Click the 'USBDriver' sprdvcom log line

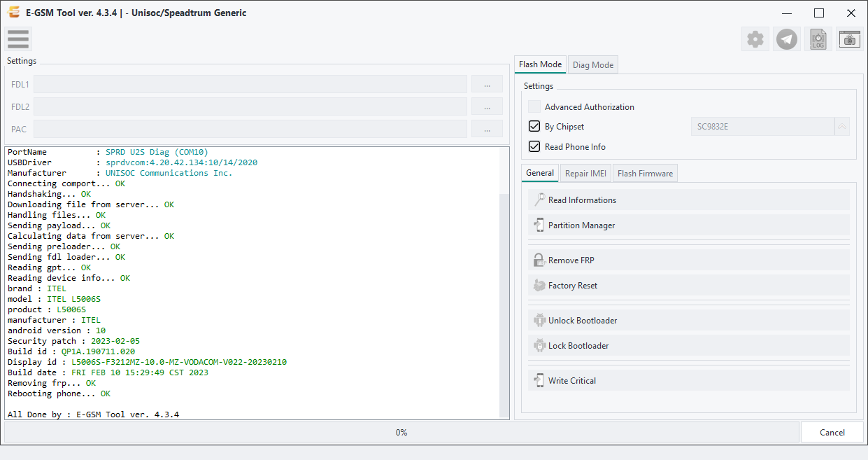tap(132, 162)
